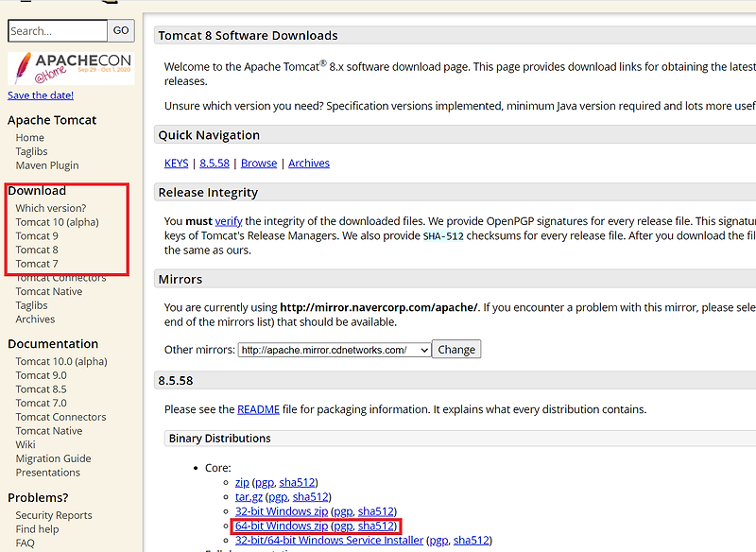Select Tomcat 7 under Download

coord(37,264)
